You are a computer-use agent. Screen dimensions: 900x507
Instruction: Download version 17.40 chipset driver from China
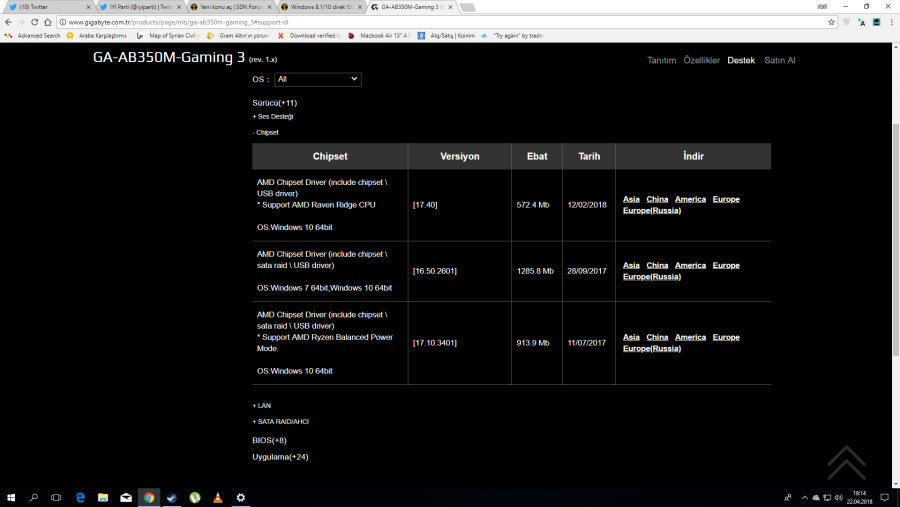click(x=657, y=199)
